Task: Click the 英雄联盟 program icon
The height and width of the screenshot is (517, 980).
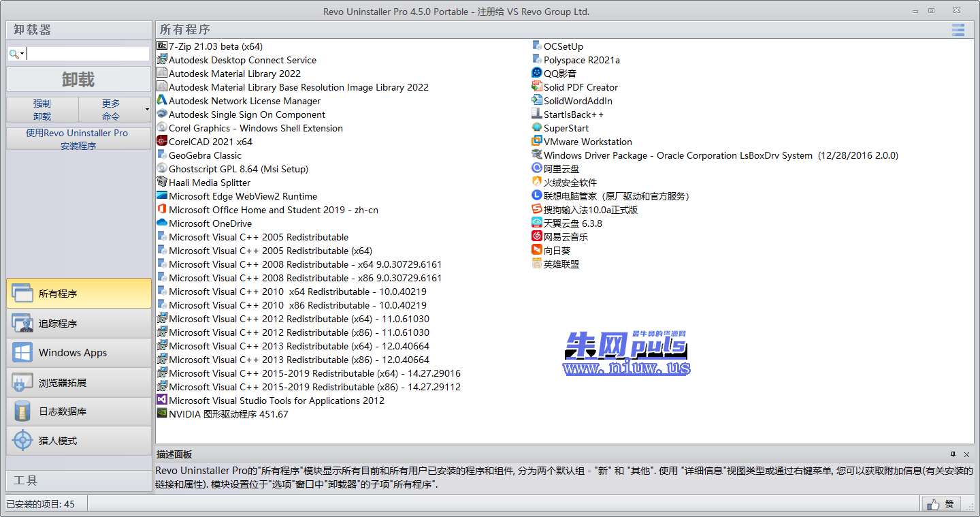Action: (537, 264)
